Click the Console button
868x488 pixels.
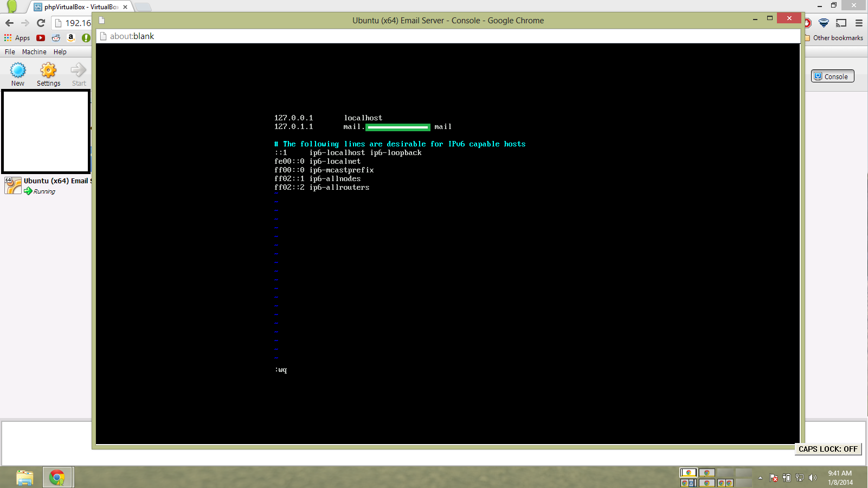(832, 76)
